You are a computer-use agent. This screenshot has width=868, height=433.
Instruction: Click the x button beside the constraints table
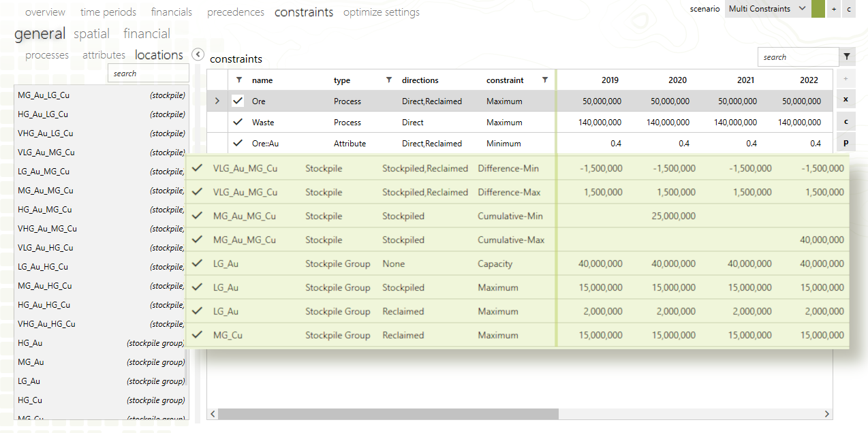(x=846, y=99)
